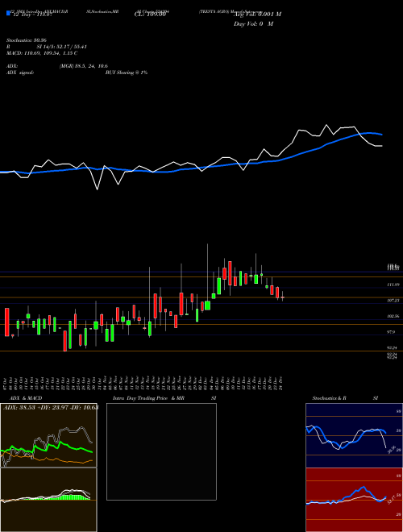Click the 102.56 price axis label
Image resolution: width=403 pixels, height=532 pixels.
click(x=393, y=316)
